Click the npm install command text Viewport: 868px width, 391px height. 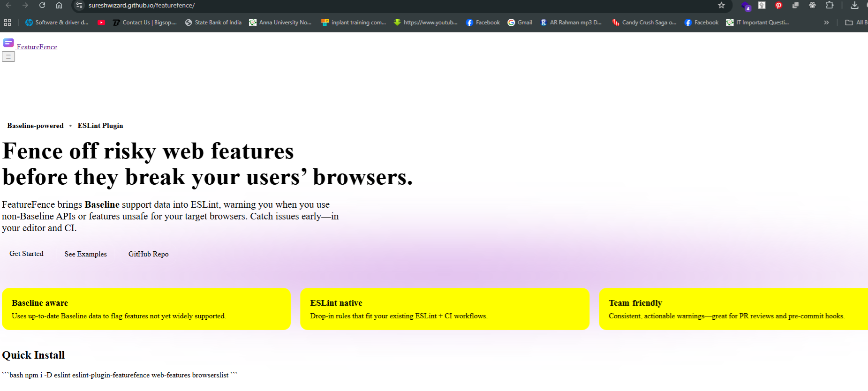[x=119, y=375]
